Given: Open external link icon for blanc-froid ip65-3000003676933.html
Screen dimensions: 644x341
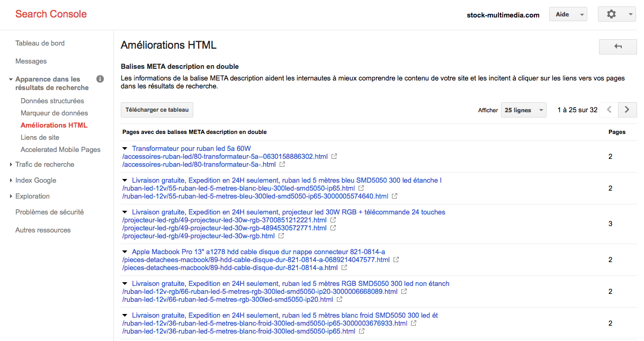Looking at the screenshot, I should tap(414, 324).
